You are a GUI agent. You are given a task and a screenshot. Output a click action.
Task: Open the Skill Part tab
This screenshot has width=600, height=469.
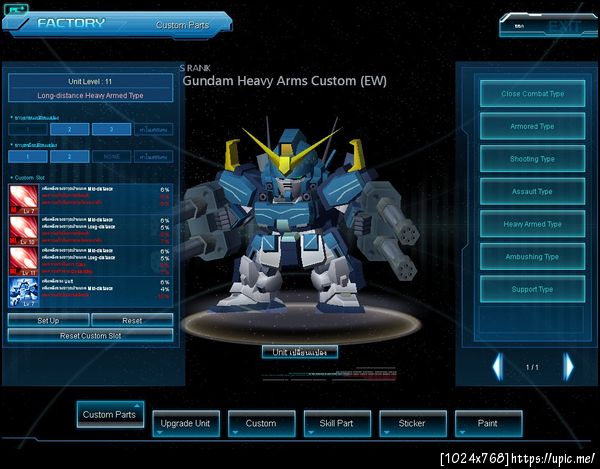[x=337, y=423]
